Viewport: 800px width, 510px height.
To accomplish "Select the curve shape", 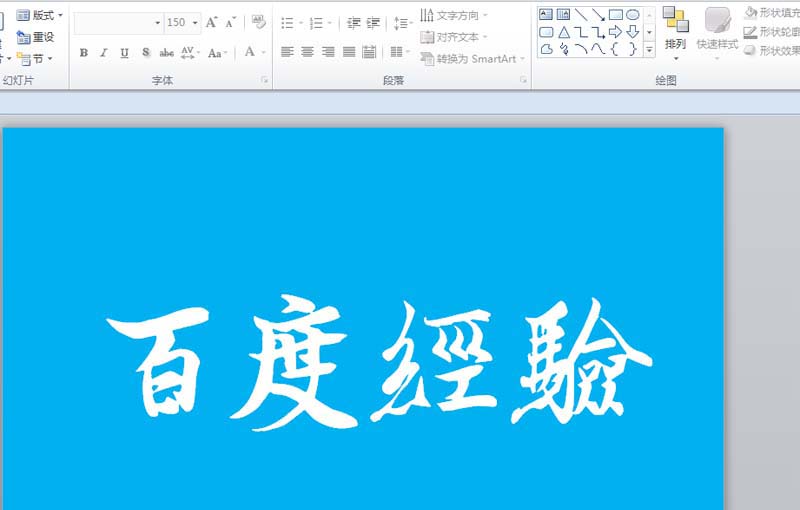I will coord(598,49).
